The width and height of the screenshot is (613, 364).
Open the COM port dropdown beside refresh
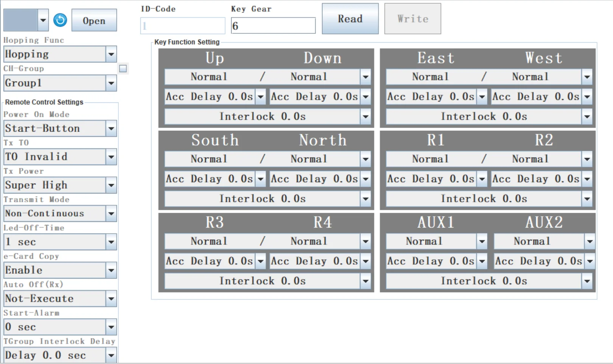[26, 20]
